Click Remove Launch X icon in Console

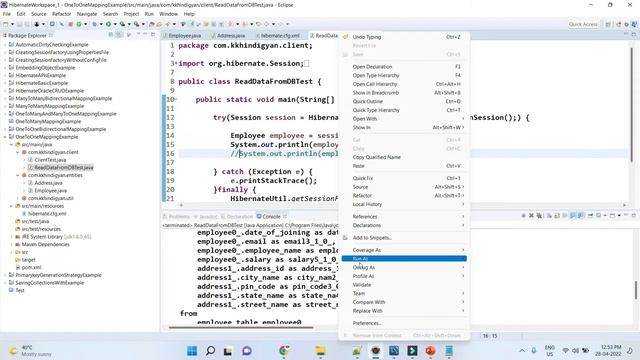pos(531,216)
